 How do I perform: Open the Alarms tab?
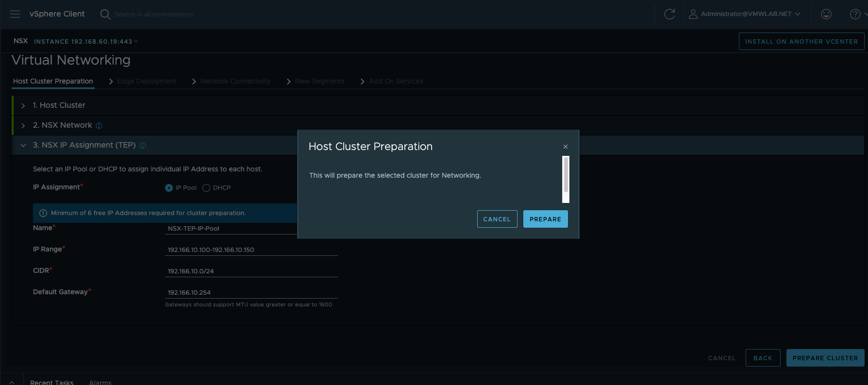100,382
